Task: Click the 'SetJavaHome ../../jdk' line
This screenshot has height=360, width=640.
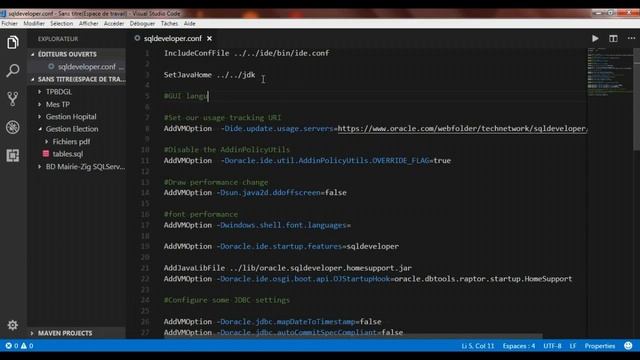Action: pos(209,75)
